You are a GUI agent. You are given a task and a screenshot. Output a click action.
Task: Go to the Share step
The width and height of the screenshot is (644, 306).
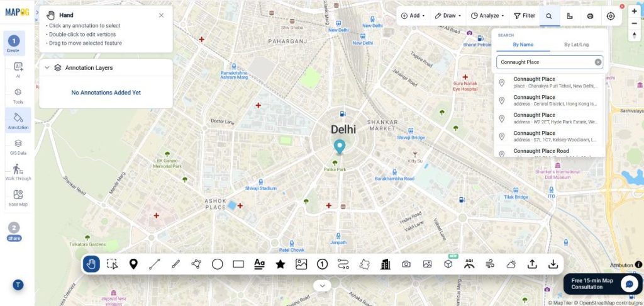point(14,232)
